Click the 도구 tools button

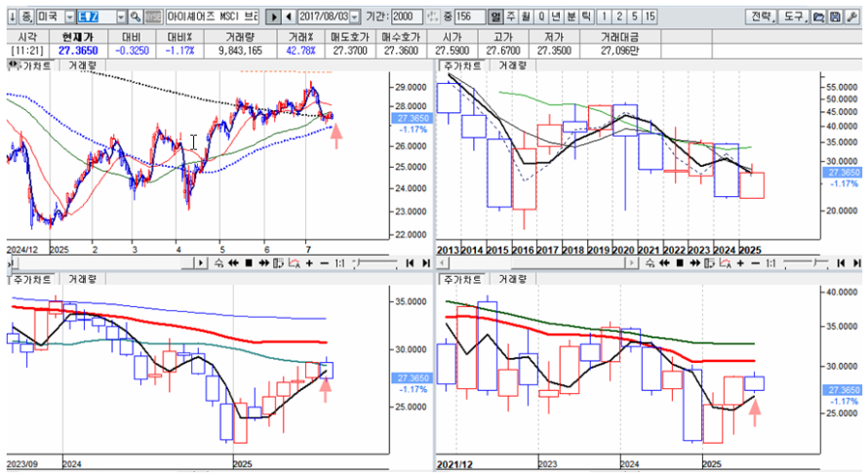click(794, 18)
